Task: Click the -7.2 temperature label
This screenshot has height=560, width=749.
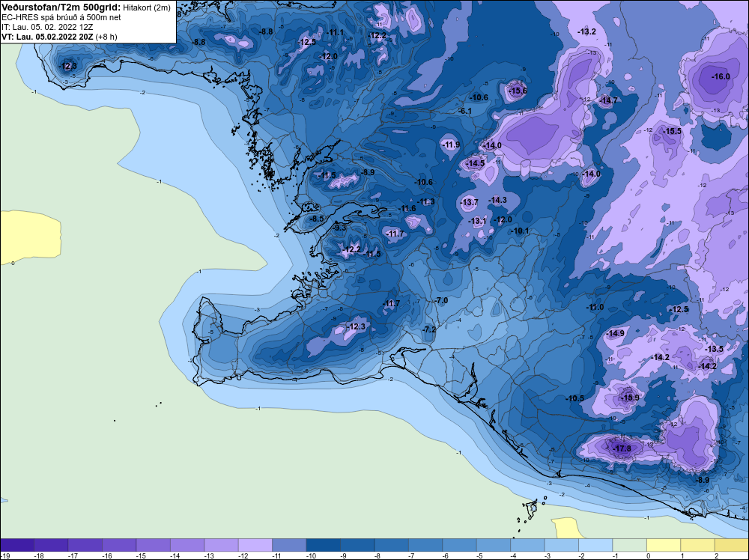Action: [429, 330]
